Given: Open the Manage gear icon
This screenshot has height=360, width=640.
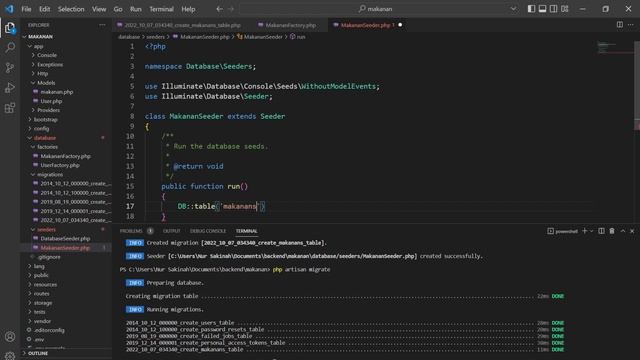Looking at the screenshot, I should [10, 356].
